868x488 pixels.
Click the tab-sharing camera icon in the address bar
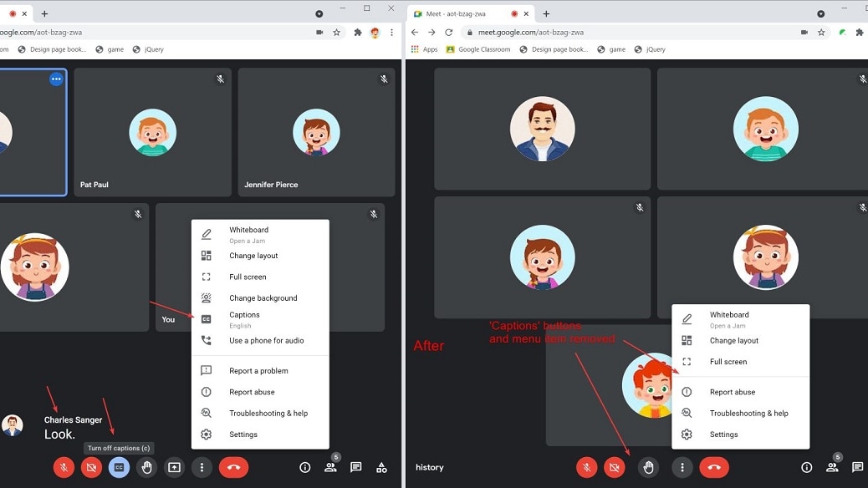click(319, 32)
